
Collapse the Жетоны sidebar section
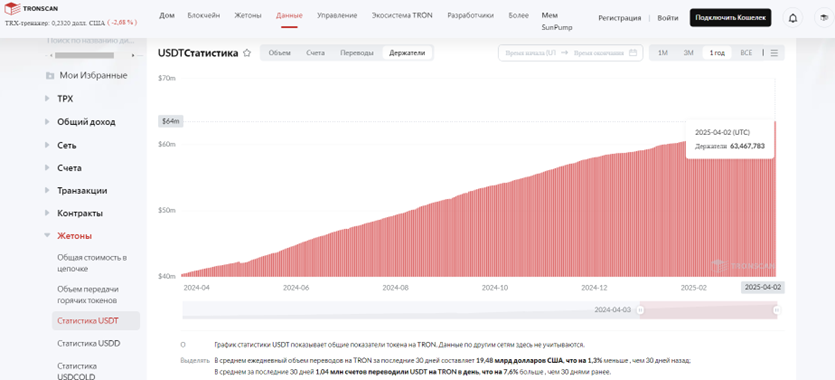tap(75, 236)
